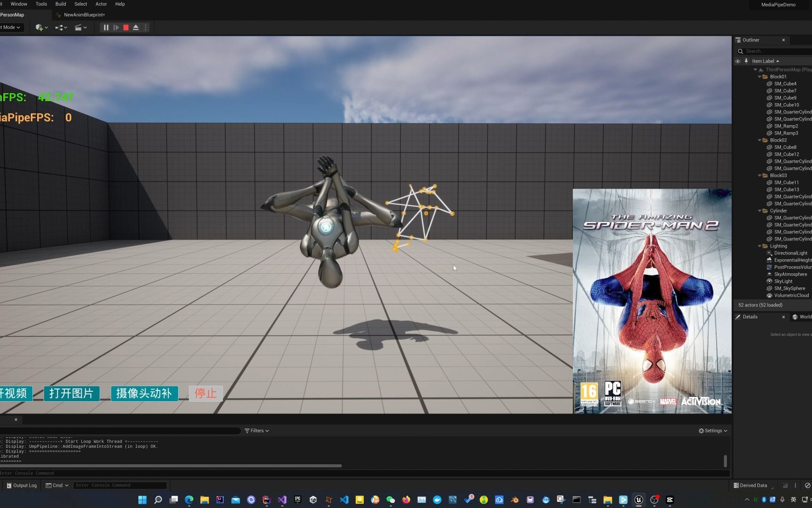Close the Output Log panel tab
812x508 pixels.
tap(16, 420)
